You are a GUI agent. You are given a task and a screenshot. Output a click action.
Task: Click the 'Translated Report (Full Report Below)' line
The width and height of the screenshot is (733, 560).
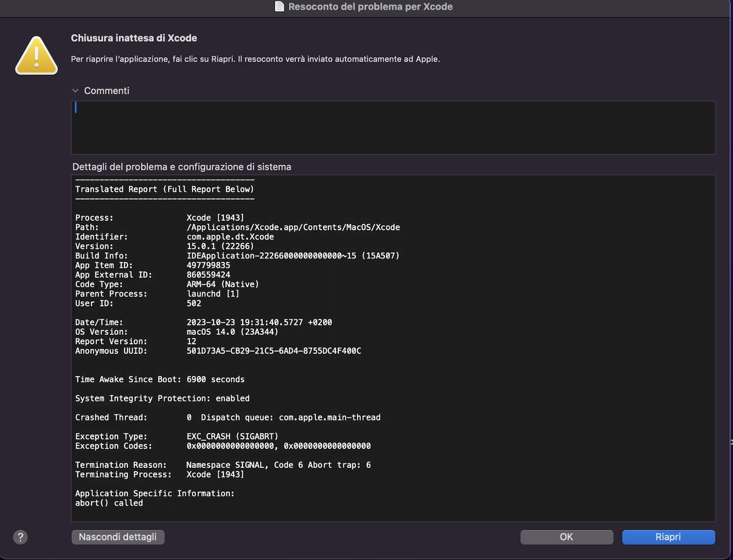pos(165,189)
